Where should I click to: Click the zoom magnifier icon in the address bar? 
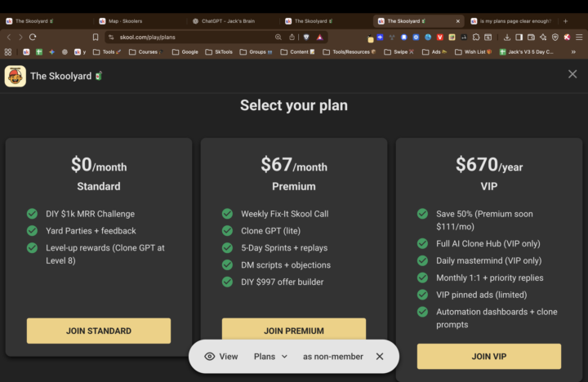pyautogui.click(x=278, y=37)
